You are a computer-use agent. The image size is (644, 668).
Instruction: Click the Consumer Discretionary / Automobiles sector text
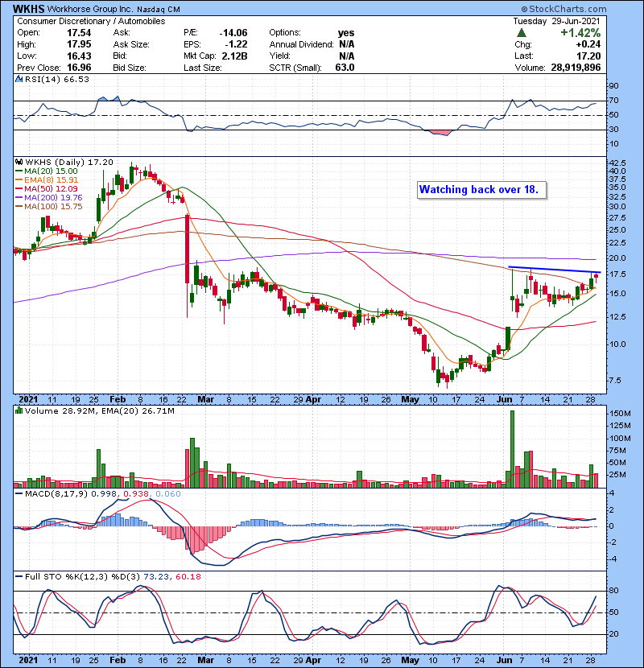(x=91, y=21)
